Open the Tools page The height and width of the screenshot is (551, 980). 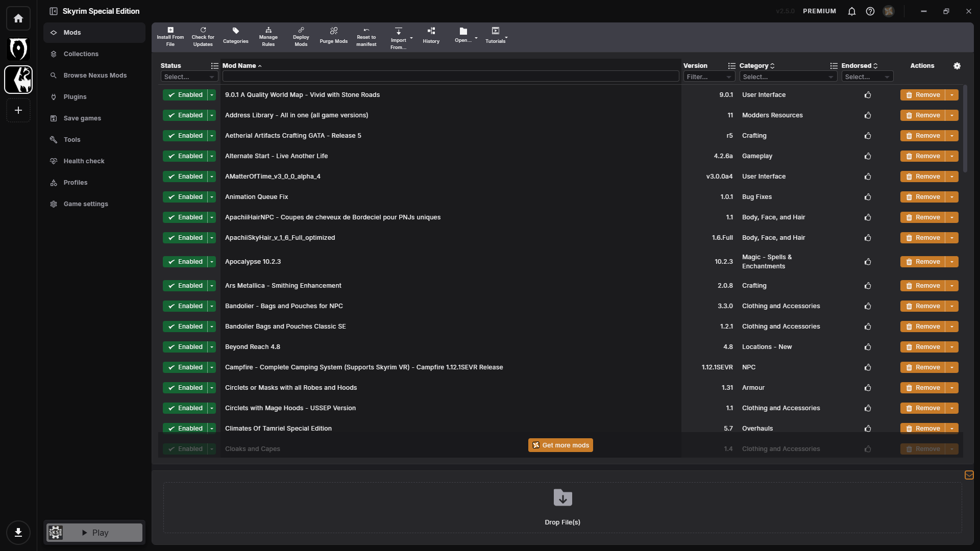pos(94,140)
